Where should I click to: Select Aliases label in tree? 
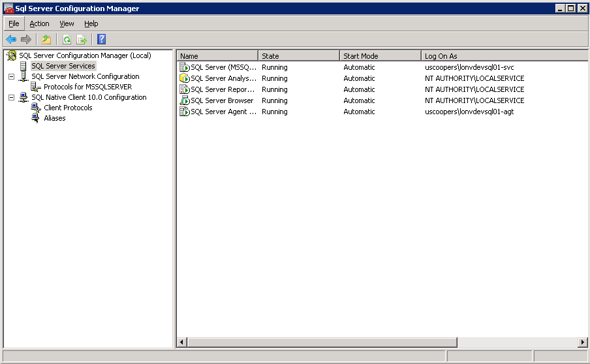pyautogui.click(x=55, y=118)
